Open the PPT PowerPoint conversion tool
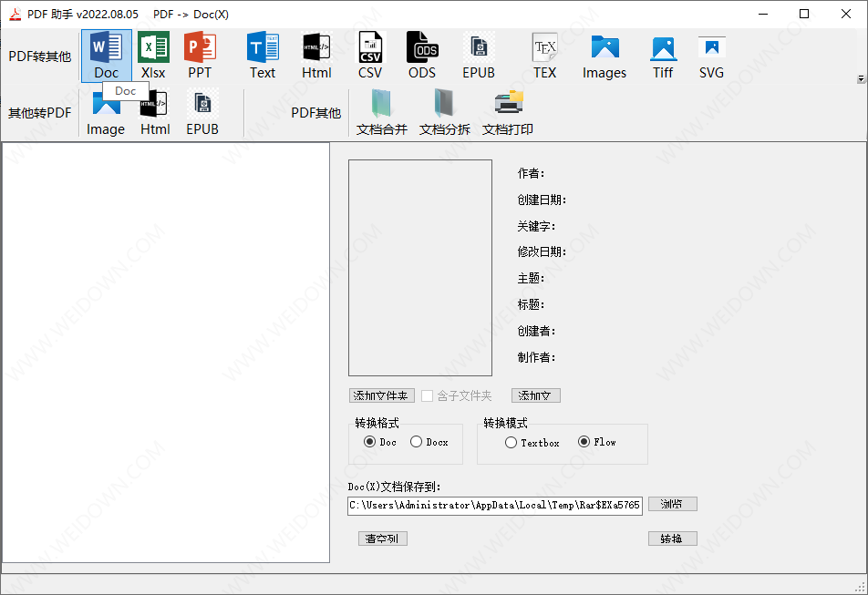 tap(200, 56)
